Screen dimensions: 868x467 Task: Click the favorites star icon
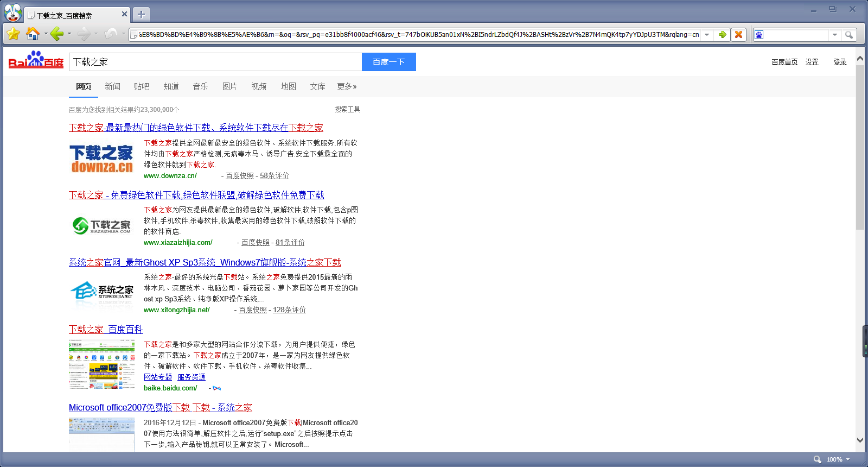[14, 34]
